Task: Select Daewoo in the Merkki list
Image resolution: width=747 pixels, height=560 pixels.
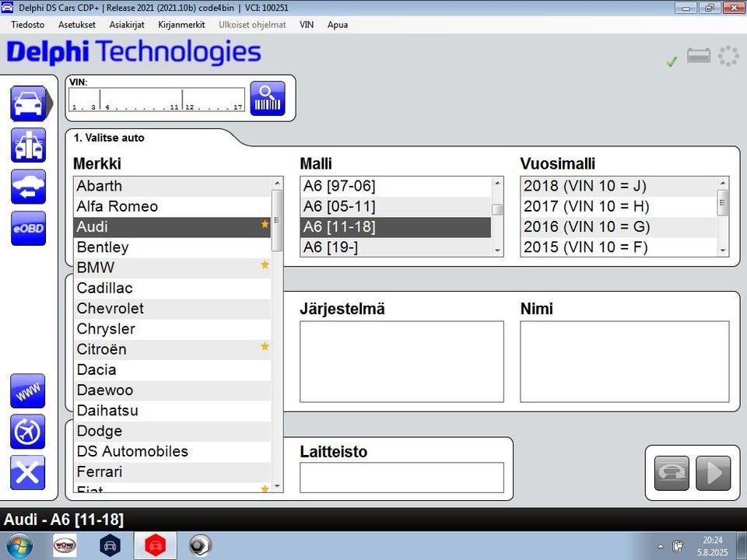Action: 173,391
